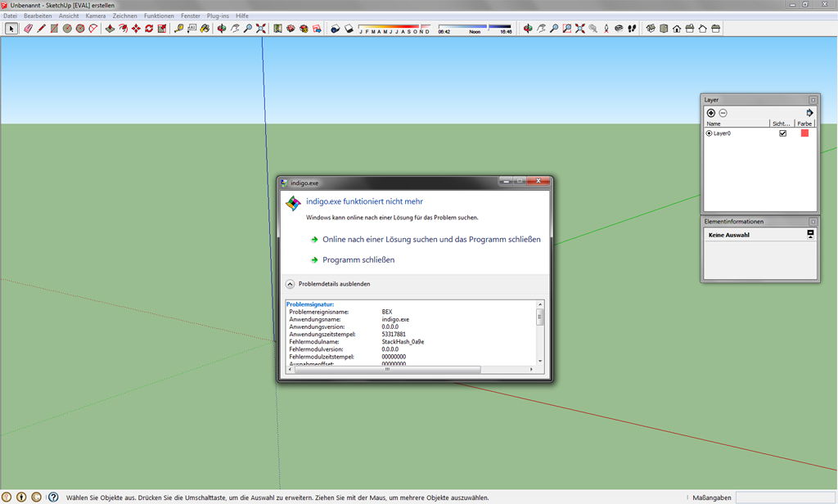Select the Layer0 active radio button
Image resolution: width=838 pixels, height=504 pixels.
pyautogui.click(x=710, y=133)
